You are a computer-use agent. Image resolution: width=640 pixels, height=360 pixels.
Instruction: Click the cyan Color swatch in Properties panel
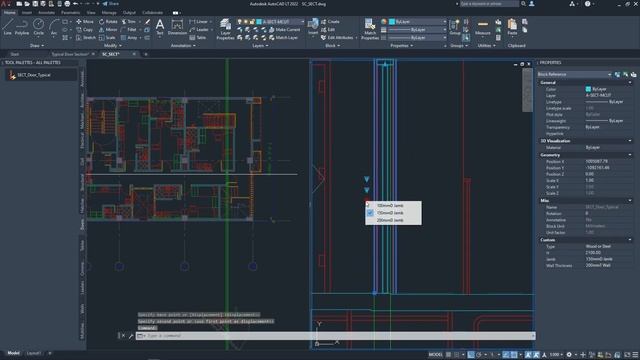pos(588,89)
